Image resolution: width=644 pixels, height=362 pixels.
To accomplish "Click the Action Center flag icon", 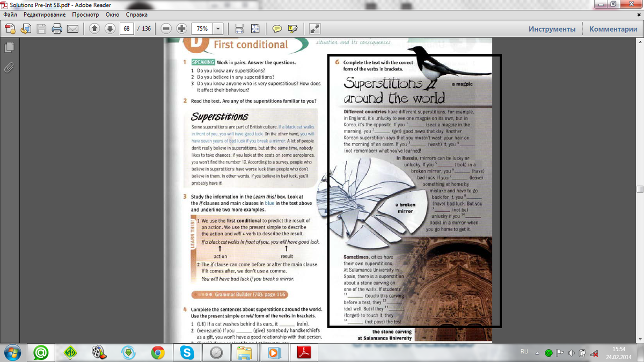I will point(560,353).
